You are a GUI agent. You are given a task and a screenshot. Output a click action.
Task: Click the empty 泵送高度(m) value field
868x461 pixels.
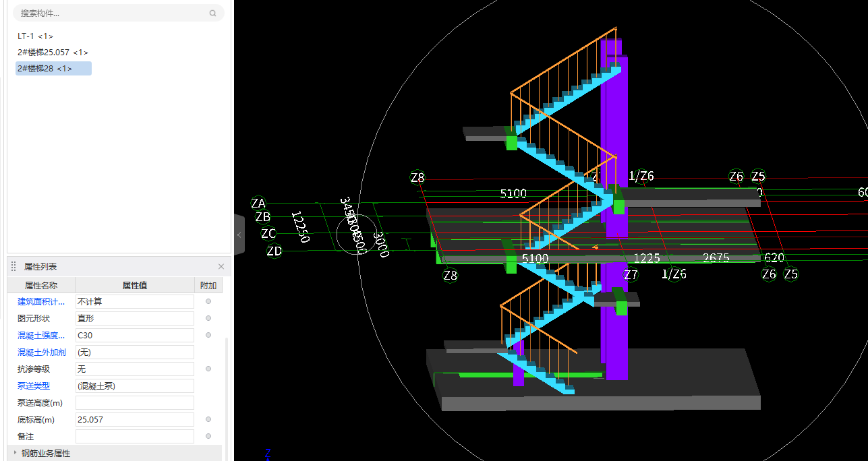pos(135,403)
